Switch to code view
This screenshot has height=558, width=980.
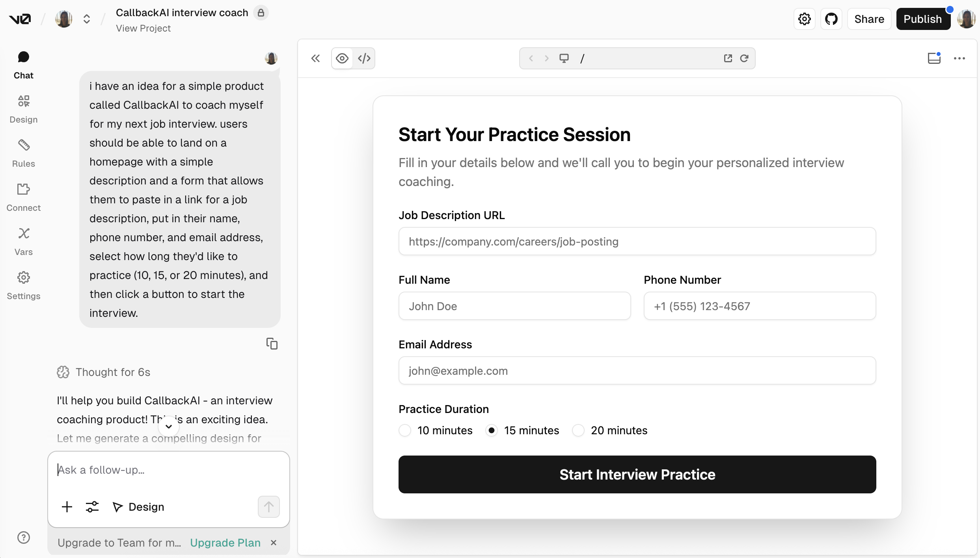coord(363,58)
